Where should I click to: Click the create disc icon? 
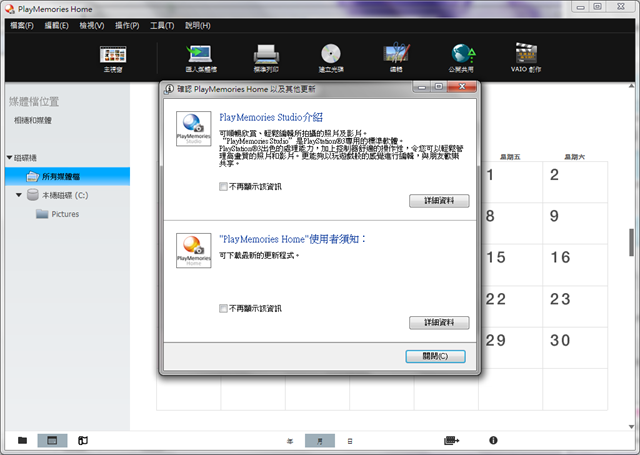tap(331, 54)
